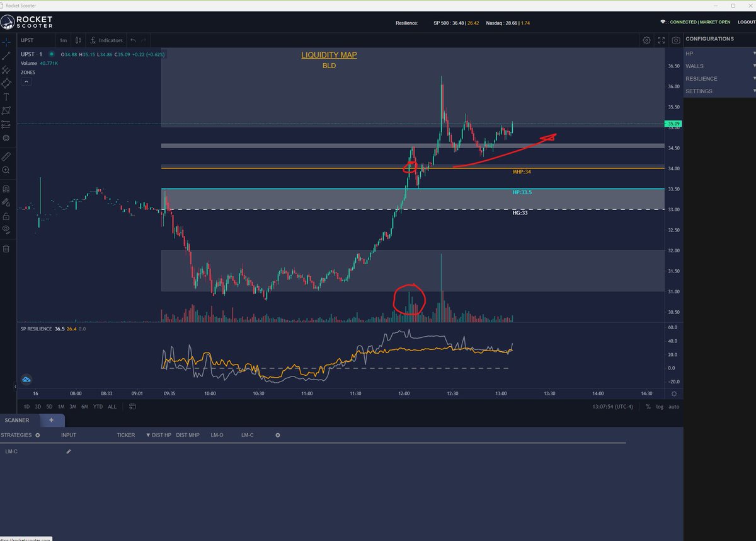Select the ruler measure tool
This screenshot has height=541, width=756.
tap(6, 155)
